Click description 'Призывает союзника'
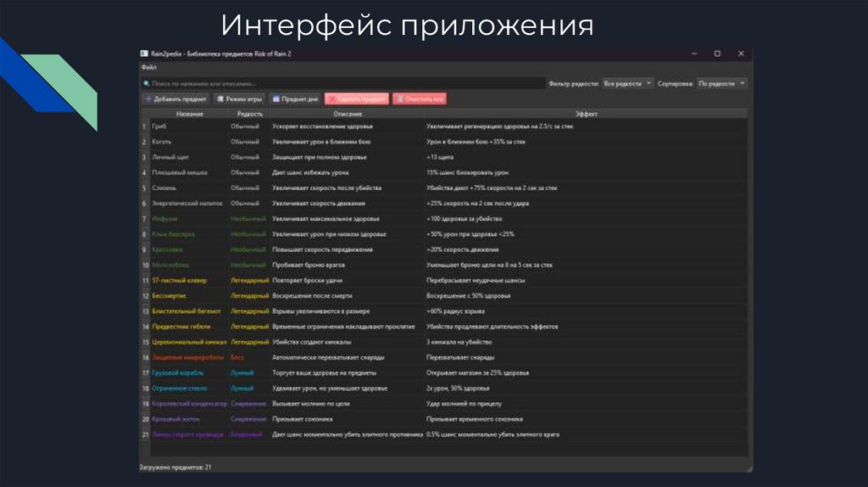868x487 pixels. (x=303, y=419)
